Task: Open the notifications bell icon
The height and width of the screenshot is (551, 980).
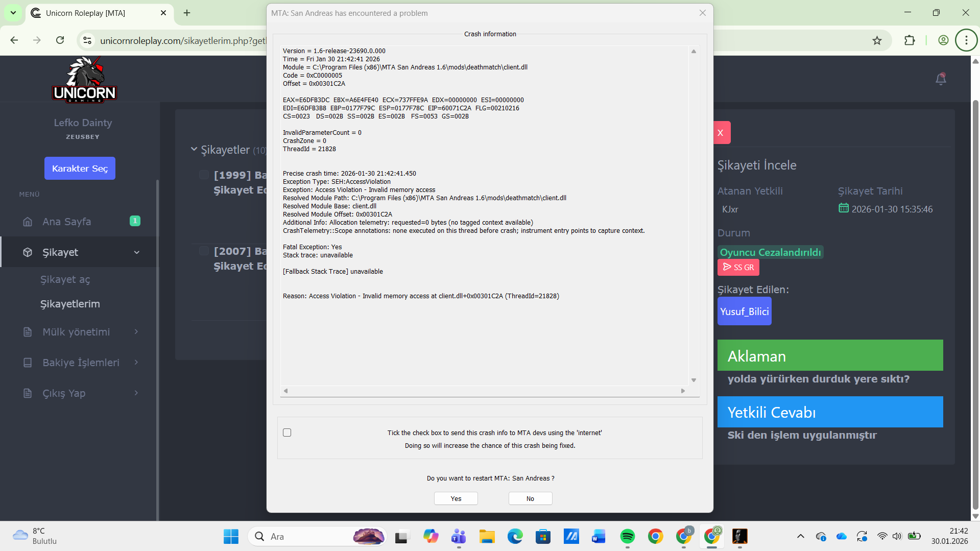Action: click(x=941, y=79)
